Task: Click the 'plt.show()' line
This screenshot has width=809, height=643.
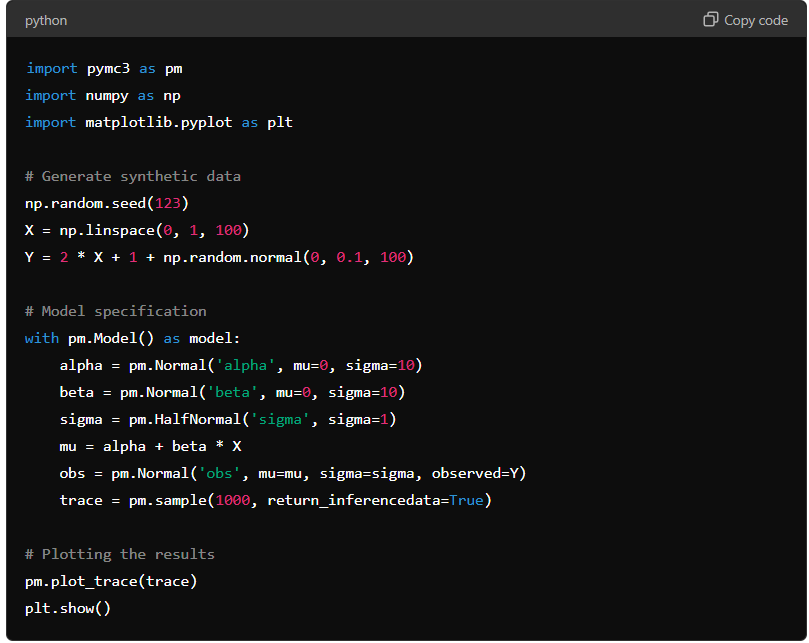Action: click(68, 608)
